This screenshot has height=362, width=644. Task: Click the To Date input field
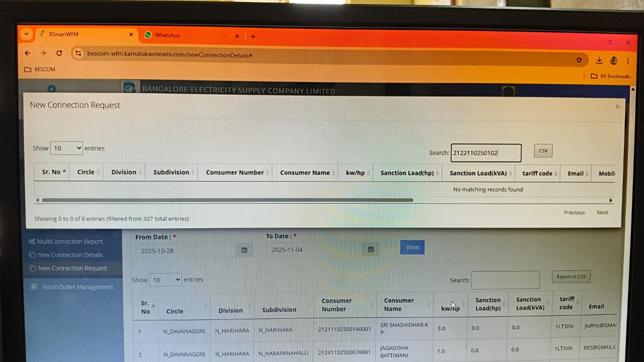pyautogui.click(x=315, y=249)
